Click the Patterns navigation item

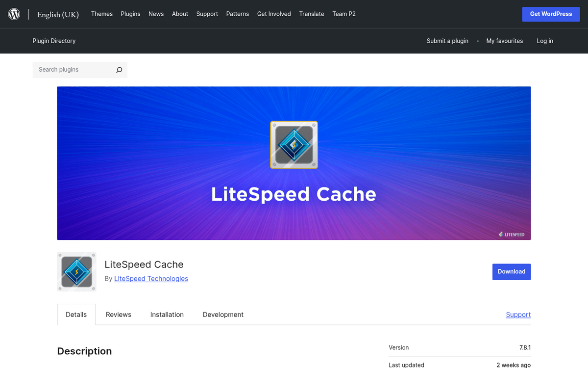point(237,14)
